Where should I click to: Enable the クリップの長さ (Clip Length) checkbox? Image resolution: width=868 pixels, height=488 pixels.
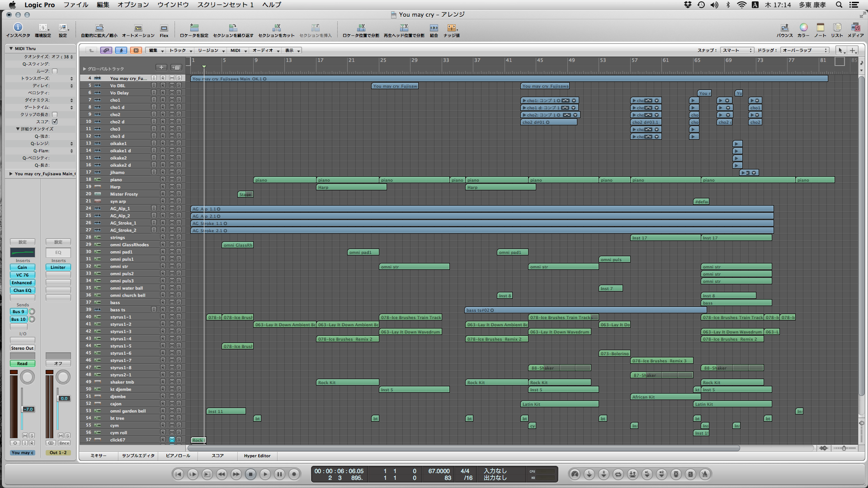pyautogui.click(x=55, y=114)
